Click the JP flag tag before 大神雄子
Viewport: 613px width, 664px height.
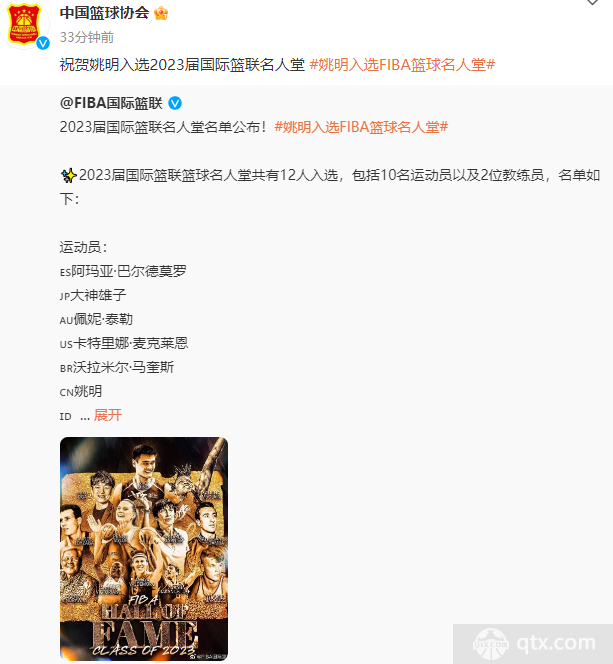tap(65, 296)
